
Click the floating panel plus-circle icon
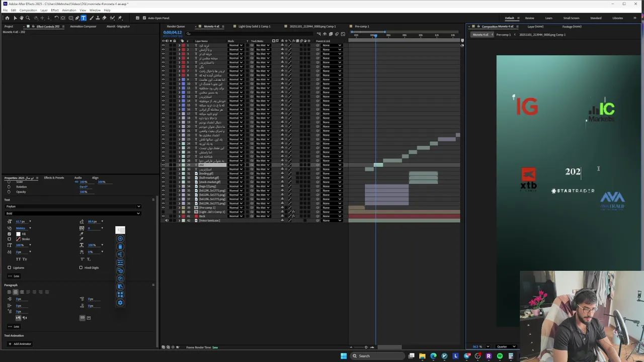pos(120,239)
